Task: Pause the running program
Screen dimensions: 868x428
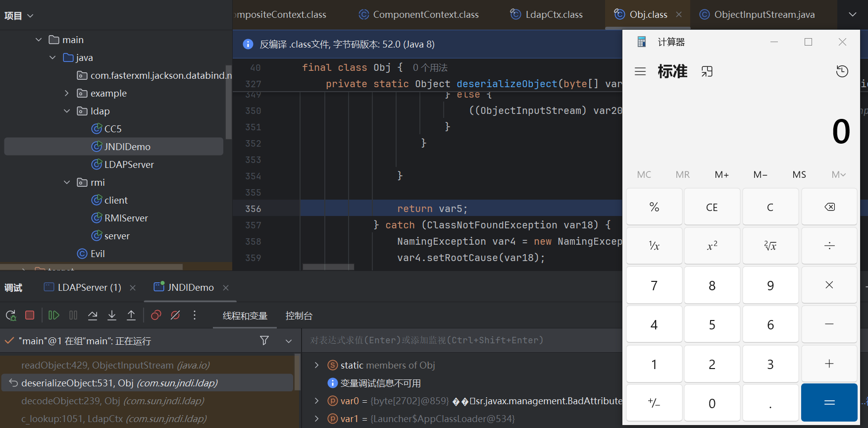Action: point(73,315)
